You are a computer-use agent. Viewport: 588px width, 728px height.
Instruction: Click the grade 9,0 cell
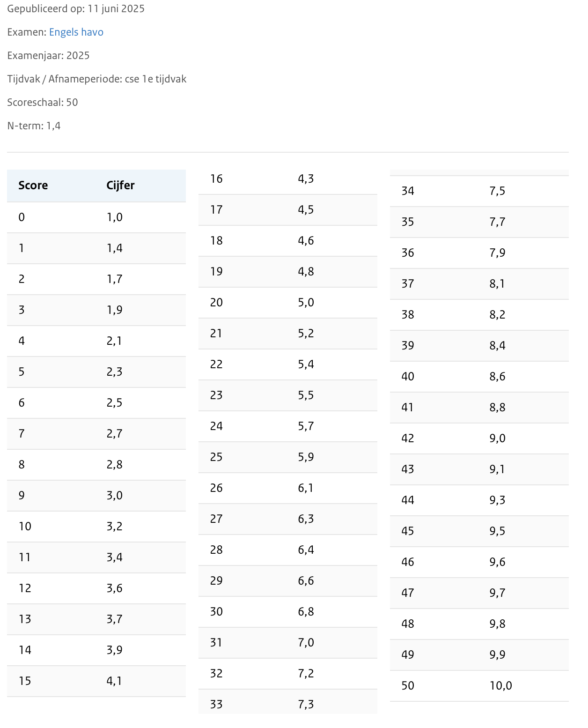[x=497, y=438]
